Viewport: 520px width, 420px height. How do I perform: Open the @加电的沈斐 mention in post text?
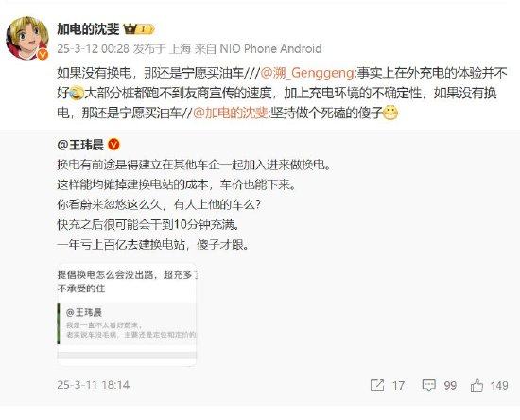230,114
